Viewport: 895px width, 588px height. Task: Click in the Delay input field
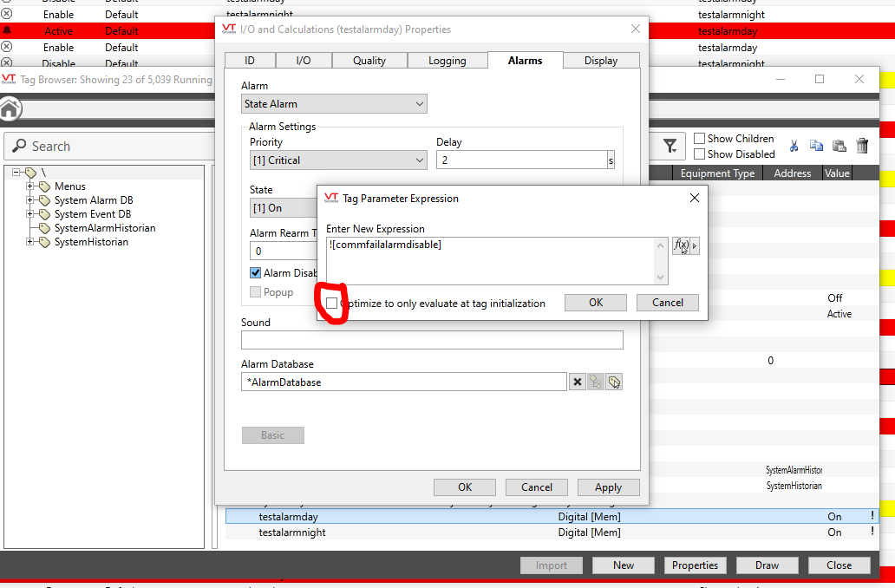coord(520,160)
